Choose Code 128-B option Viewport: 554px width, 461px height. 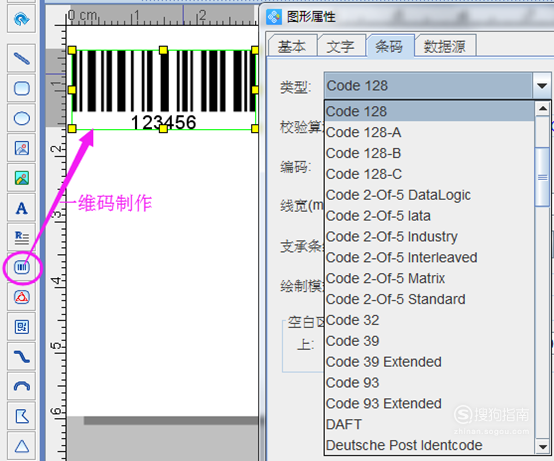[429, 153]
